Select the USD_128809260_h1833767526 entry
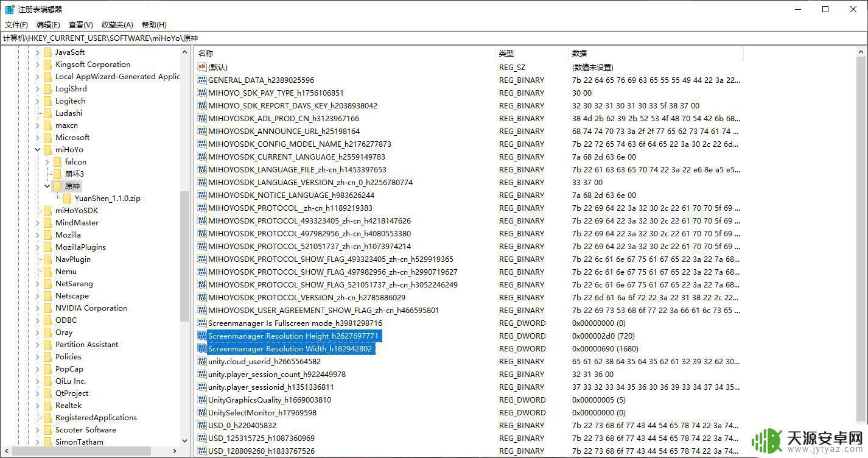The height and width of the screenshot is (458, 868). (x=262, y=451)
